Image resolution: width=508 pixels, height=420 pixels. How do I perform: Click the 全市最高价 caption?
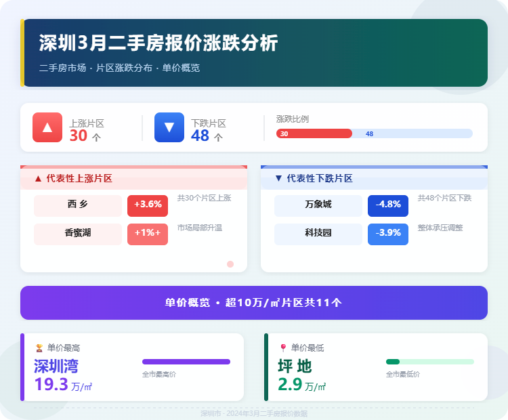159,375
